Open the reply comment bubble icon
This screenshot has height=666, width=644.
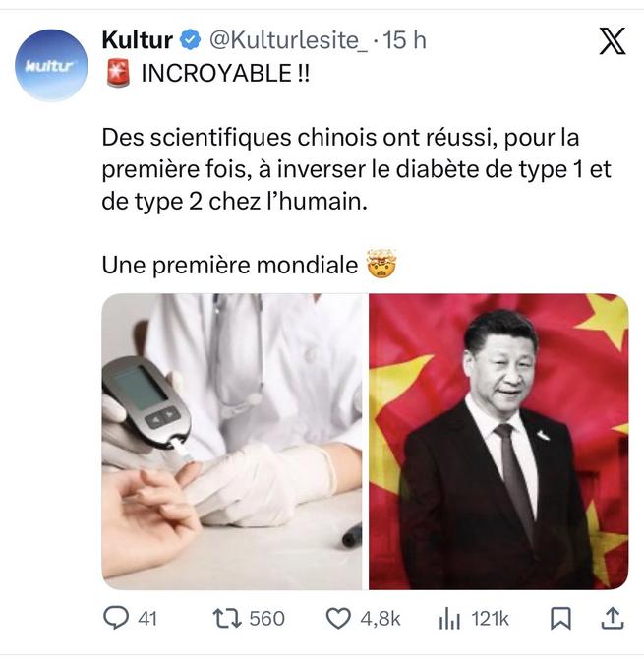116,618
